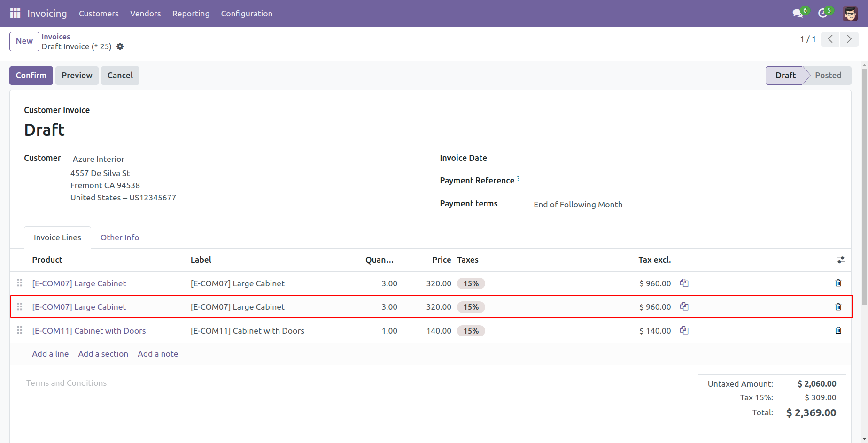Click the Preview button
This screenshot has height=443, width=868.
pyautogui.click(x=77, y=76)
